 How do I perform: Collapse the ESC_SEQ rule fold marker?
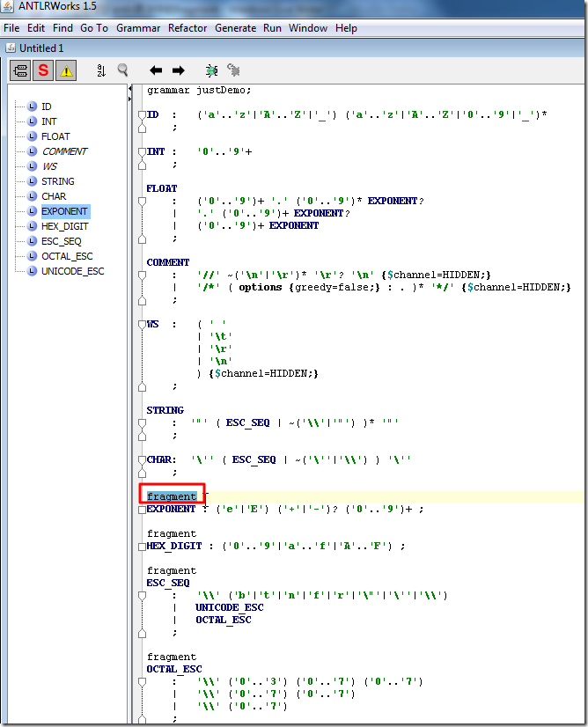click(143, 596)
